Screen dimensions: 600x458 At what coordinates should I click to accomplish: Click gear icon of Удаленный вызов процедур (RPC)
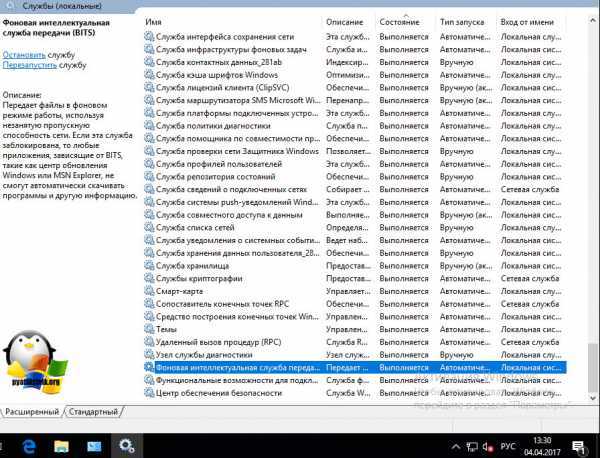149,342
